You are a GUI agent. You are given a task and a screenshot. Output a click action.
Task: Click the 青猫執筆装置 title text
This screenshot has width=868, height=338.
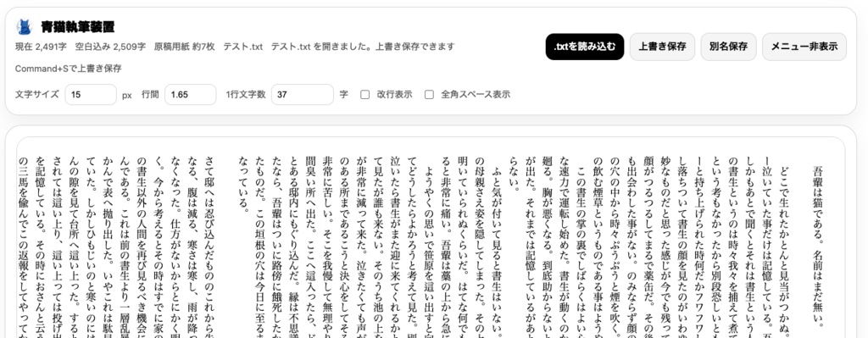(x=77, y=26)
